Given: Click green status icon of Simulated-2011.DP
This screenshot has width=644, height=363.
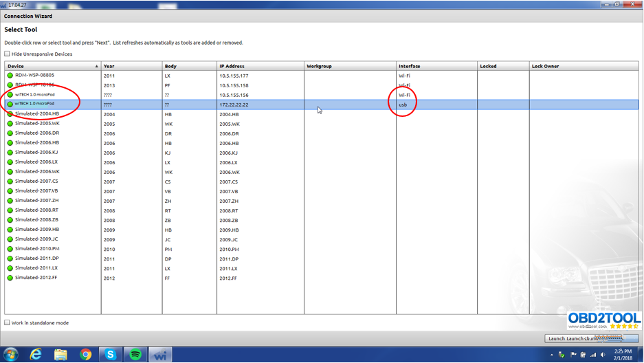Looking at the screenshot, I should pos(10,258).
